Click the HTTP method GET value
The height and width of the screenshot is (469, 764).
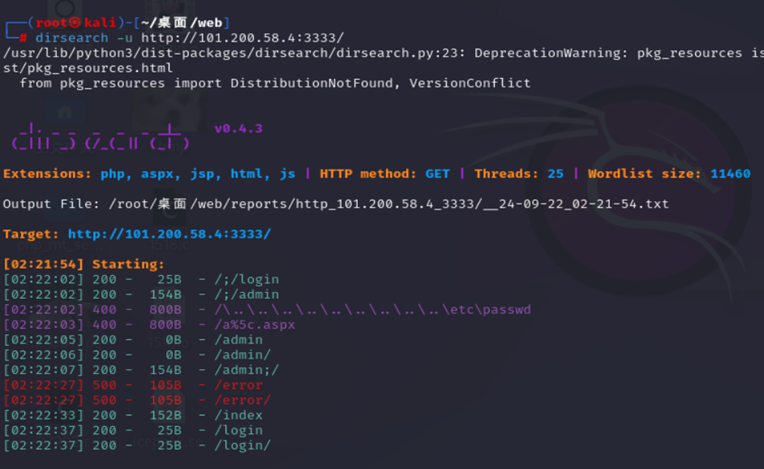pos(437,174)
